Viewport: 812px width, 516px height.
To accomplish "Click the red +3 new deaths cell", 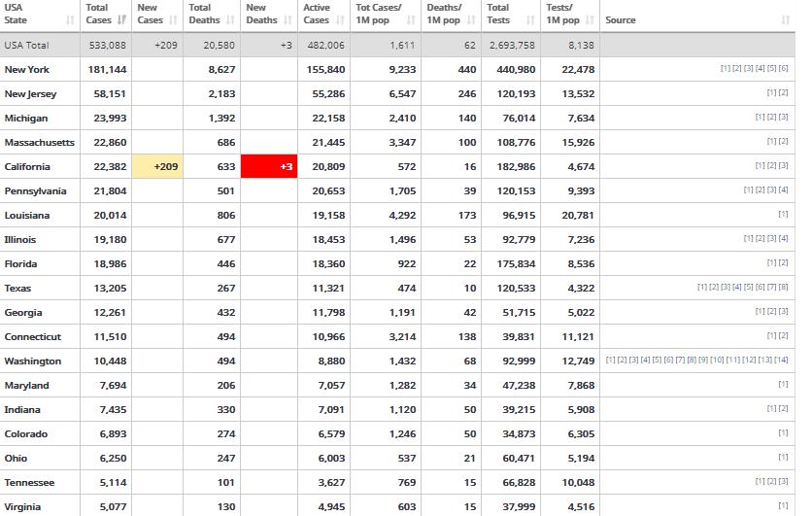I will point(268,167).
